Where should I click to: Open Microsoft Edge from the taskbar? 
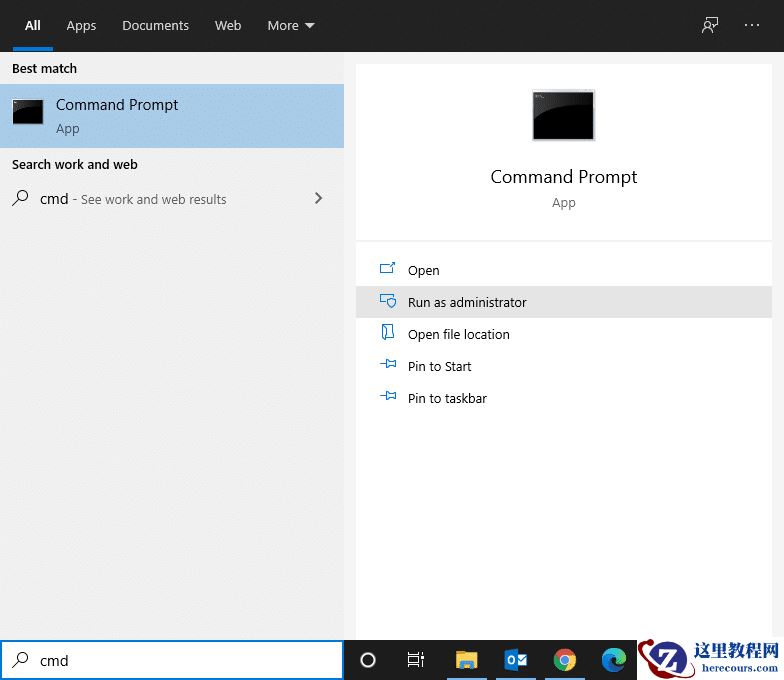tap(613, 660)
